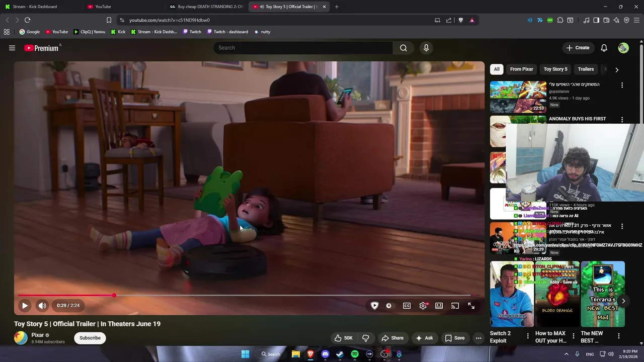Open the nutty bookmark

tap(262, 32)
